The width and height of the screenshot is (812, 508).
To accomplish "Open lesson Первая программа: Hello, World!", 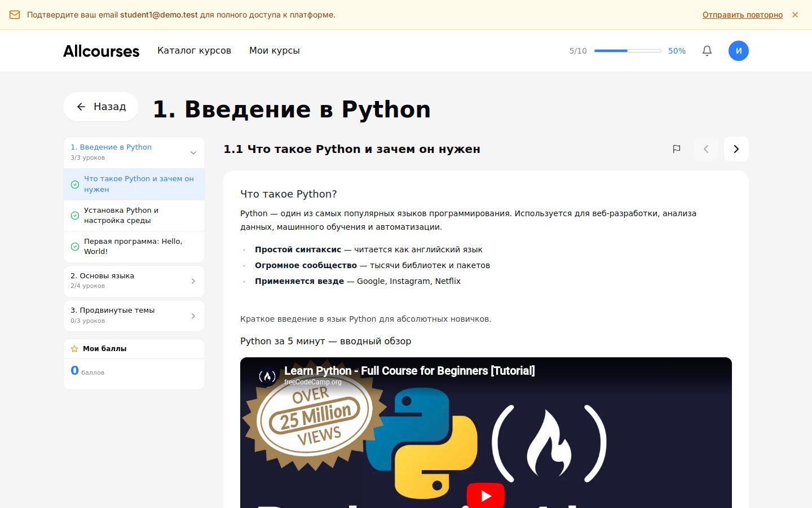I will [x=134, y=247].
